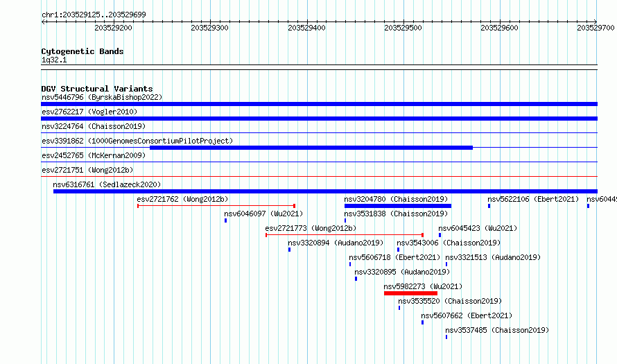Open esv3391862 (1000GenomesConsortiumPilotProject) label
The image size is (617, 364).
[137, 141]
